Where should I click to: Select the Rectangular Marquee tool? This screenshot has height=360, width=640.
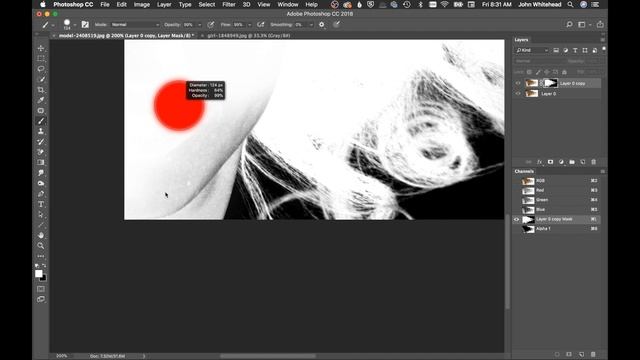[41, 58]
